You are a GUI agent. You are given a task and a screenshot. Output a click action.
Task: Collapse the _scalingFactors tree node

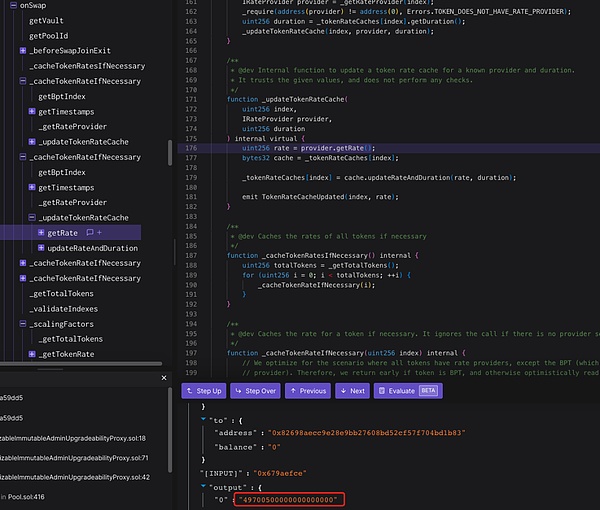click(23, 324)
